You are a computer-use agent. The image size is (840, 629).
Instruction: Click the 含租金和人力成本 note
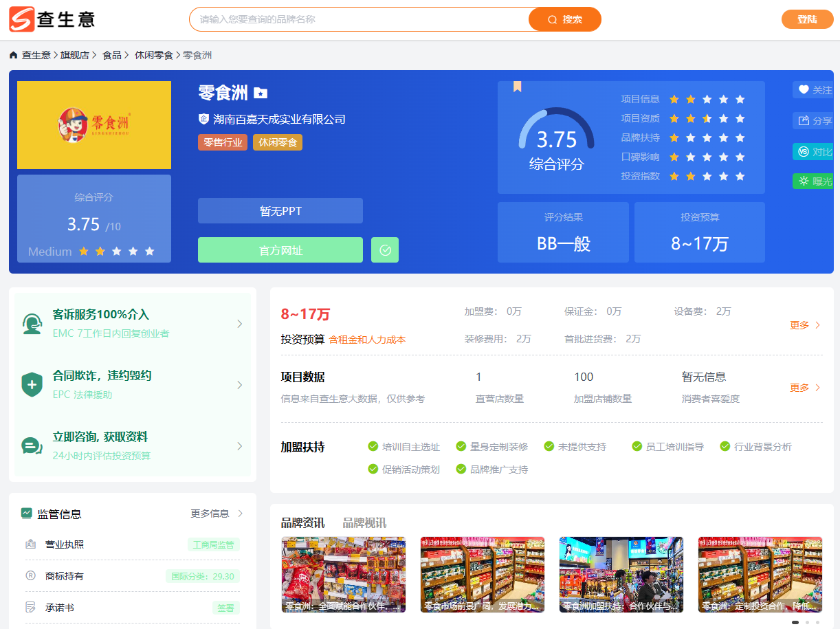point(367,340)
